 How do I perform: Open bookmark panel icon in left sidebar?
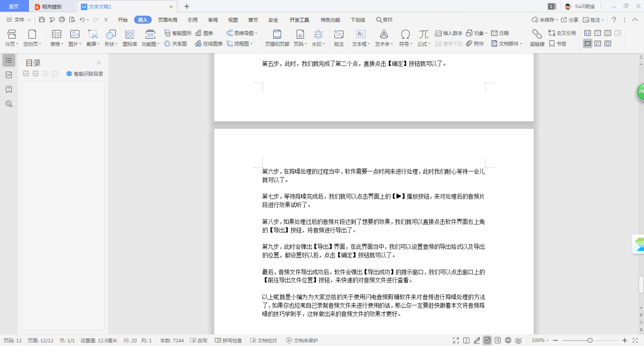9,89
